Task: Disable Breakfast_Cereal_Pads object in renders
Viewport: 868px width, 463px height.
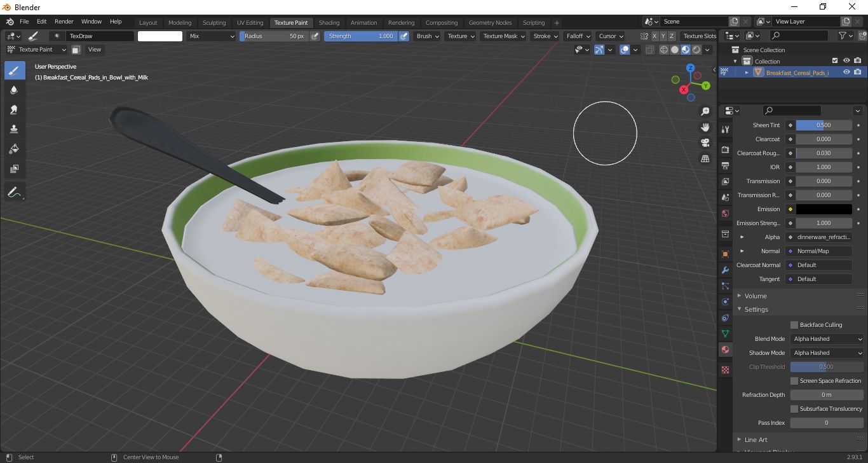Action: 858,73
